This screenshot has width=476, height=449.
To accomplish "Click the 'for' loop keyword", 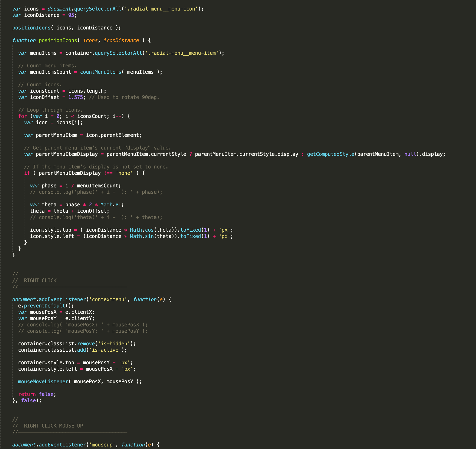I will [x=23, y=116].
